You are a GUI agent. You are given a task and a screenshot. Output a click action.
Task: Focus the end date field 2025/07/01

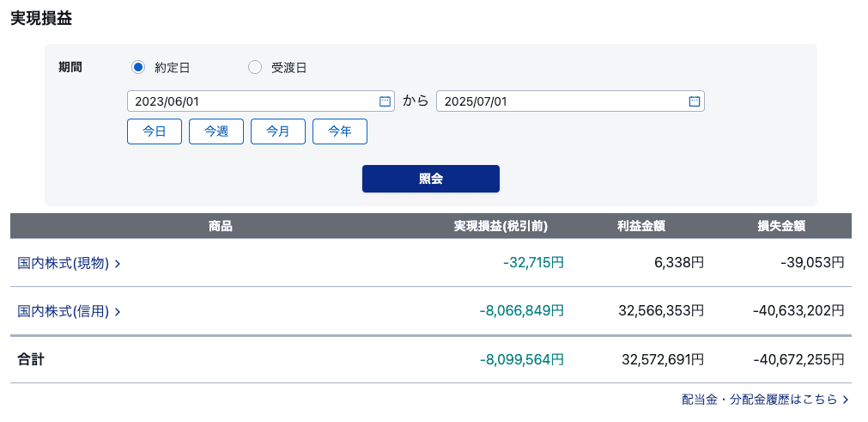[x=570, y=101]
